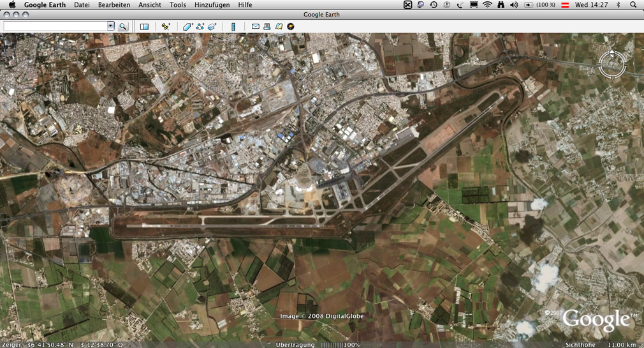Screen dimensions: 644x348
Task: Expand the search field dropdown arrow
Action: [110, 26]
